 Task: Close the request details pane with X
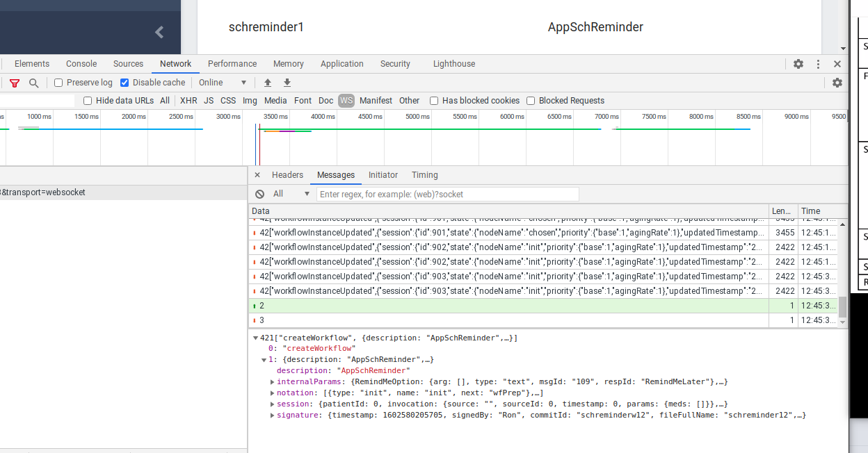(x=257, y=175)
